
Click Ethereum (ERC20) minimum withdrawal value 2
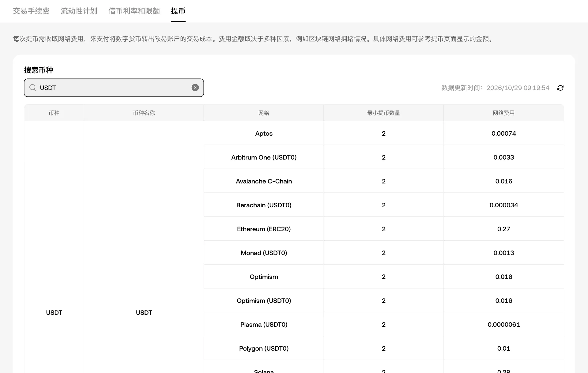384,229
